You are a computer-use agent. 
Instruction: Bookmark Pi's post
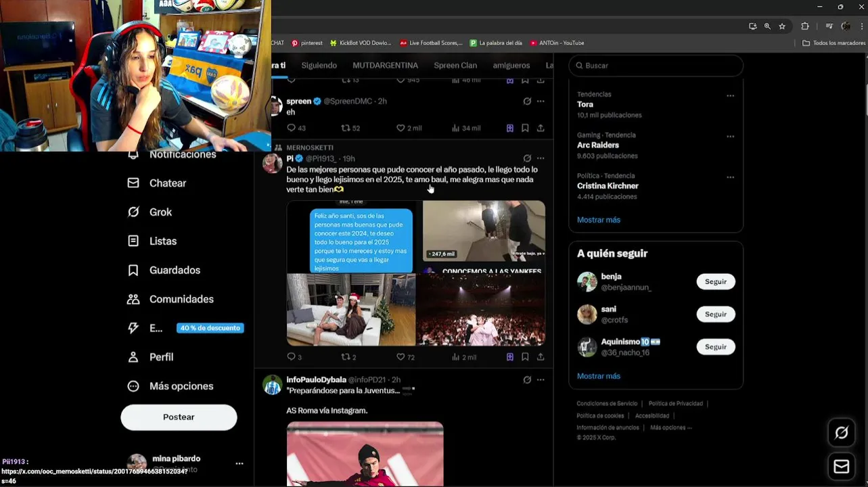pos(525,357)
